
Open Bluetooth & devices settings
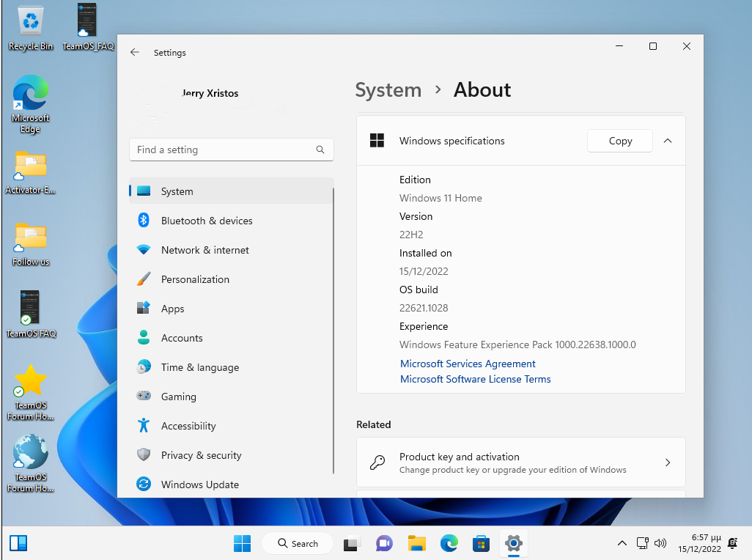(206, 221)
